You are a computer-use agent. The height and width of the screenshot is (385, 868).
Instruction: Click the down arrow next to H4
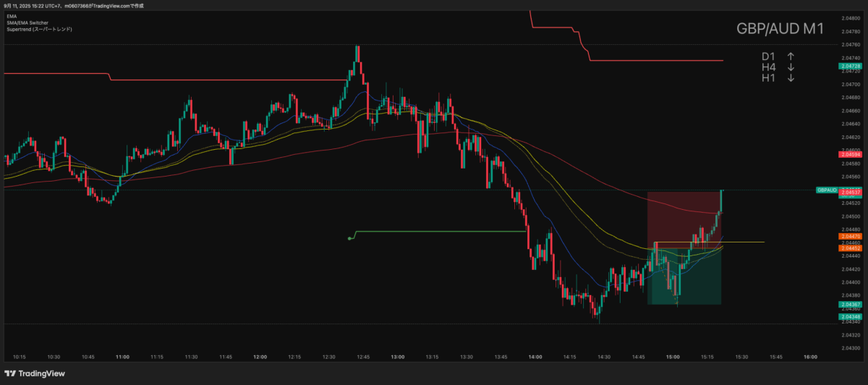pos(791,67)
